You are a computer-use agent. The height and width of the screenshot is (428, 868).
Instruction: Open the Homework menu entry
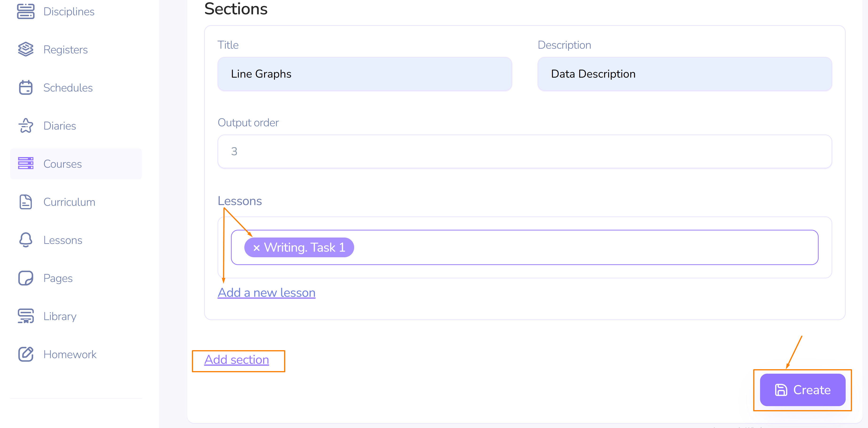click(x=70, y=354)
